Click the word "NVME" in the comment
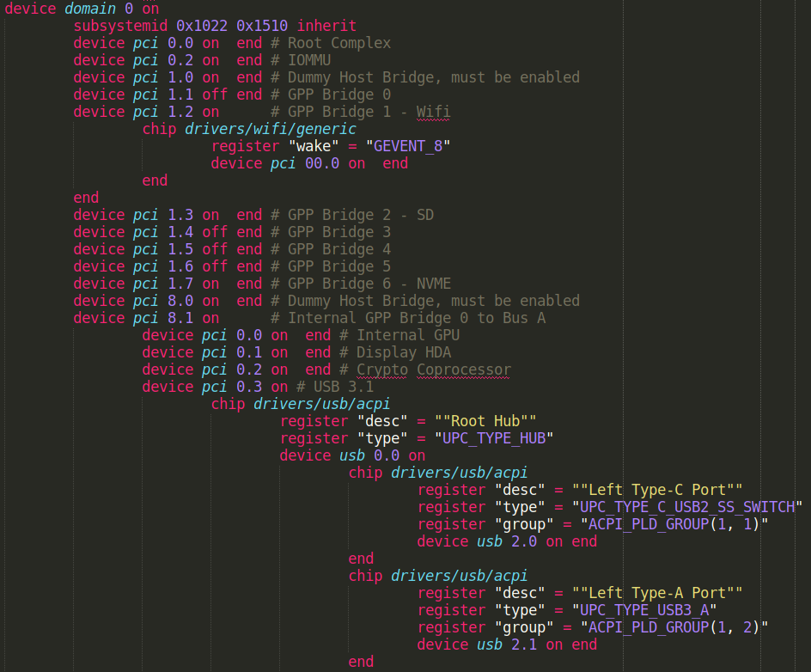The image size is (811, 672). pyautogui.click(x=434, y=284)
